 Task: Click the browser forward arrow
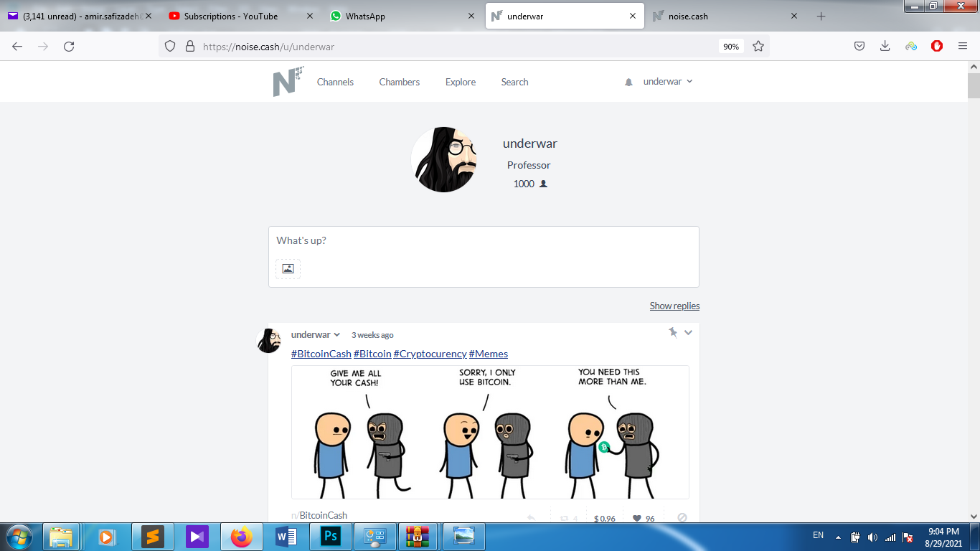click(x=43, y=47)
